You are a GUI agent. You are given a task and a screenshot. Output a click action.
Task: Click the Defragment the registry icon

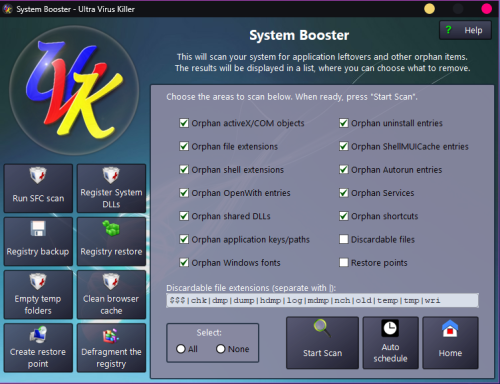[x=111, y=336]
